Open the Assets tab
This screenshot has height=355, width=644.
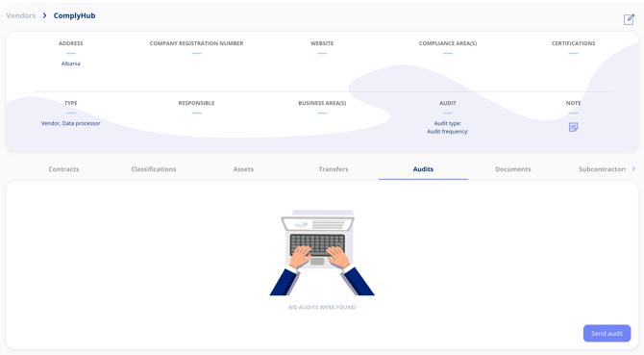click(243, 169)
